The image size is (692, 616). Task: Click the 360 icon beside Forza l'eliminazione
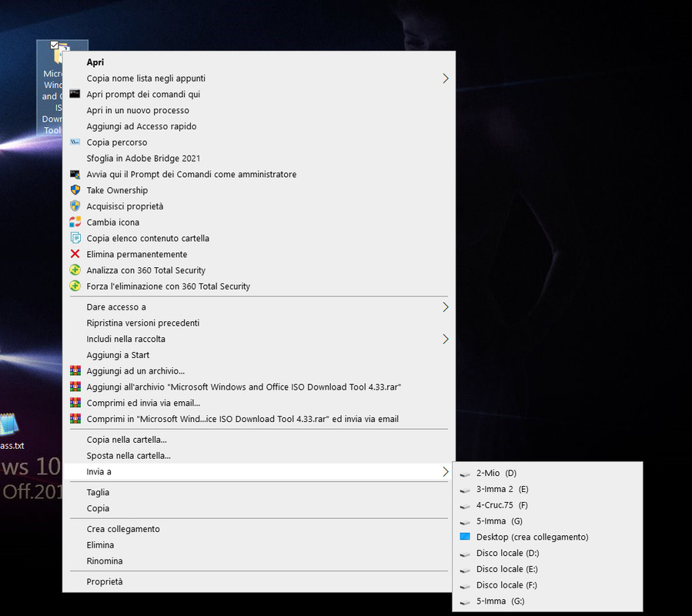75,286
